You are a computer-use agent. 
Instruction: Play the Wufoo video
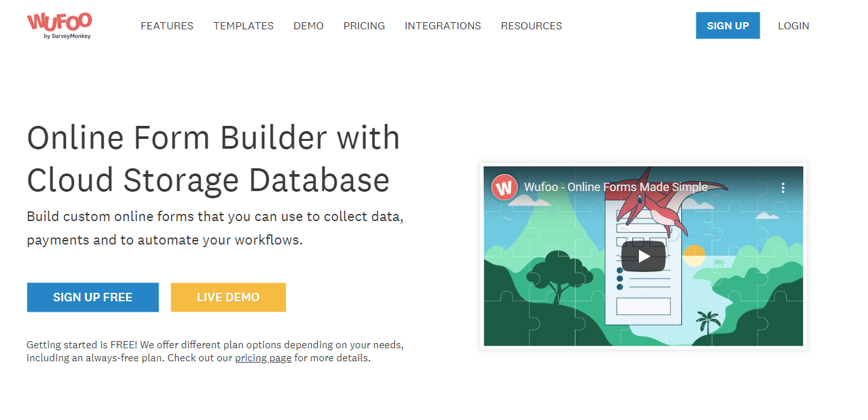[643, 256]
